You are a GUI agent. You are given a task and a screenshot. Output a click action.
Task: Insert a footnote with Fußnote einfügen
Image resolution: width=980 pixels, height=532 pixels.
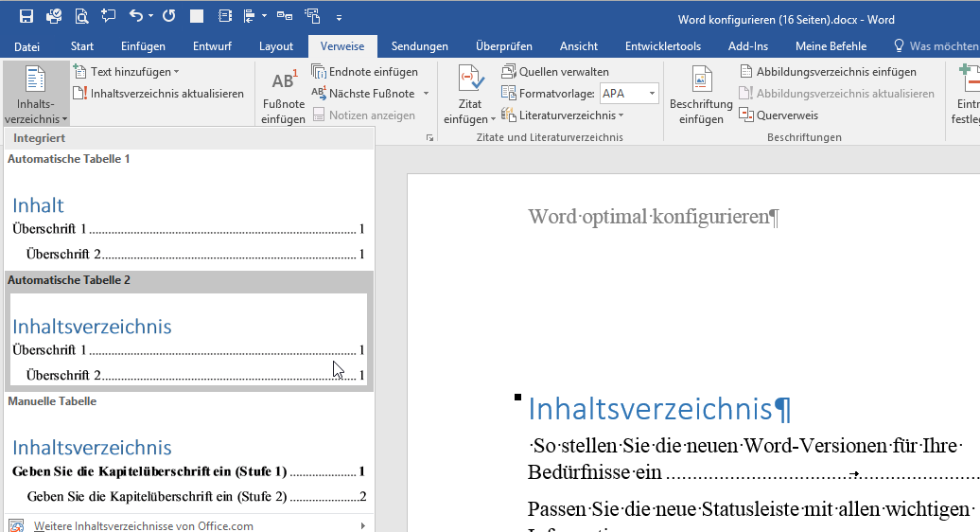[x=283, y=95]
